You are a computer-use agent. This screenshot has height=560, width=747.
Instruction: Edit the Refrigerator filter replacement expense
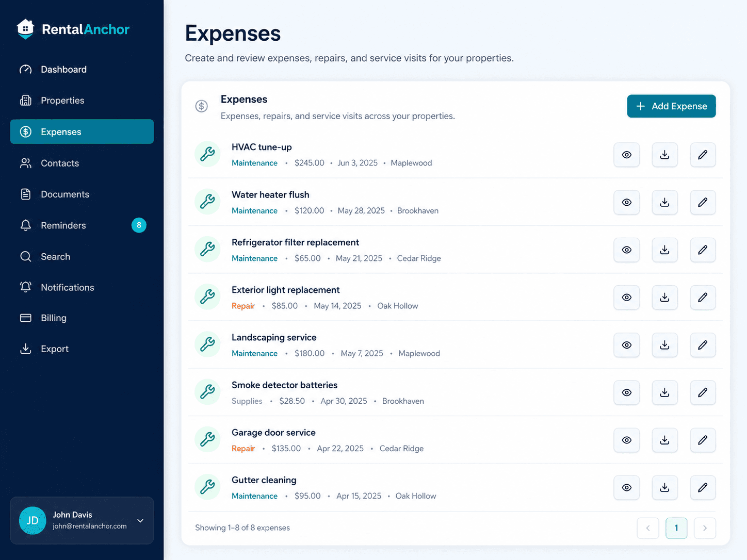(703, 250)
